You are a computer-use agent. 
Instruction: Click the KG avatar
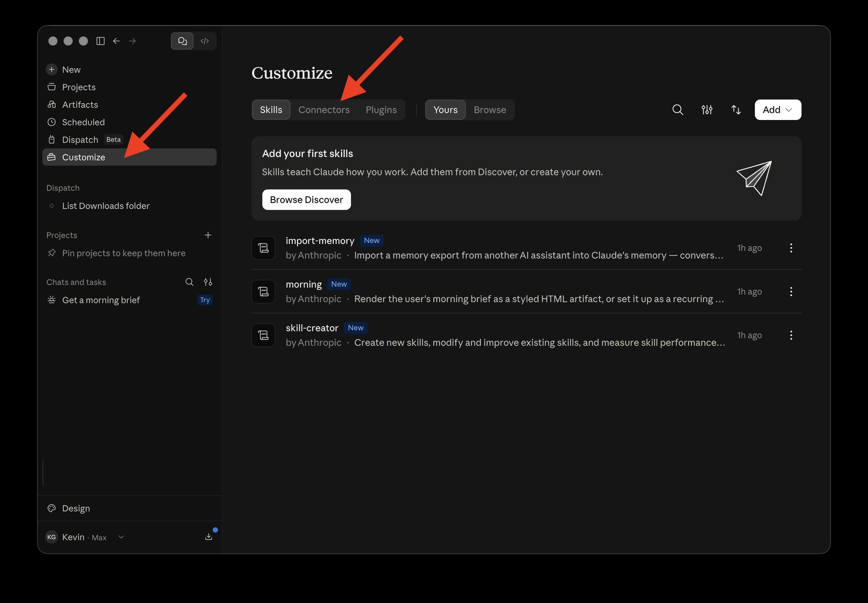52,537
